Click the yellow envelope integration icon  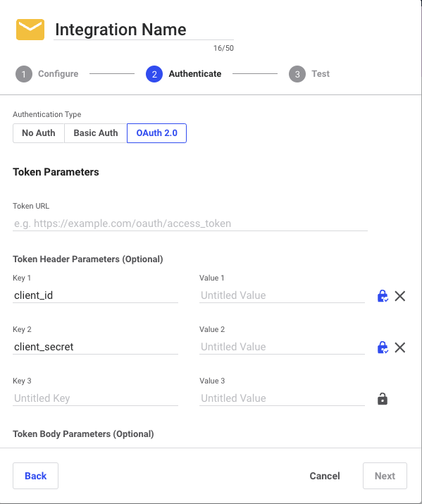coord(30,30)
